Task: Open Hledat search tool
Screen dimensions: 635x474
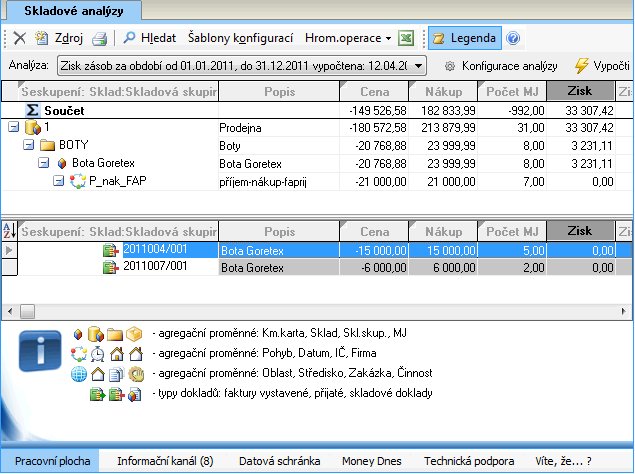Action: click(150, 38)
